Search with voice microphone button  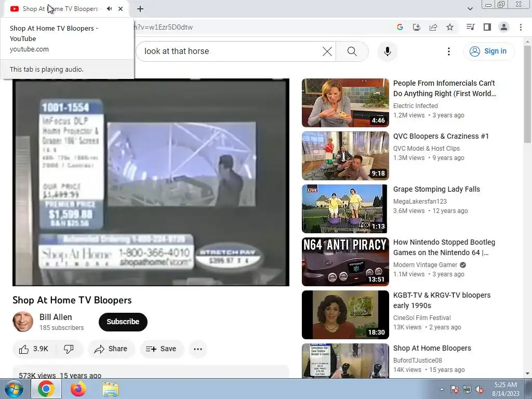[x=387, y=51]
